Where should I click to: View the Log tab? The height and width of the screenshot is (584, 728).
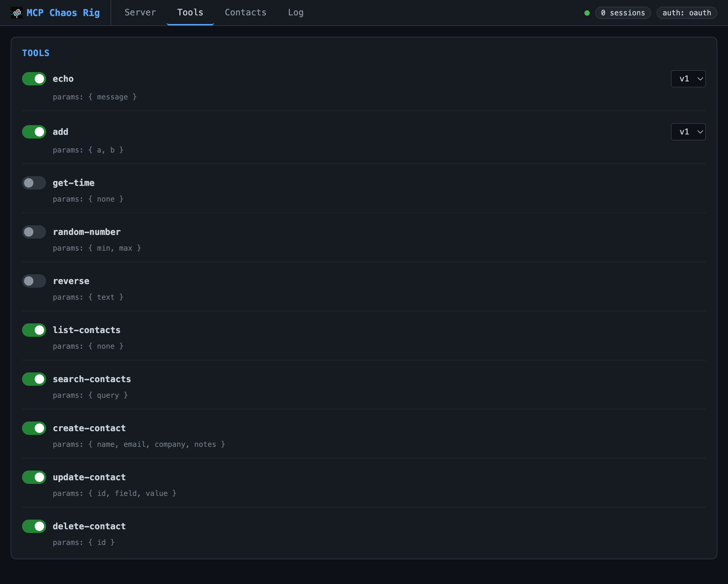point(296,12)
